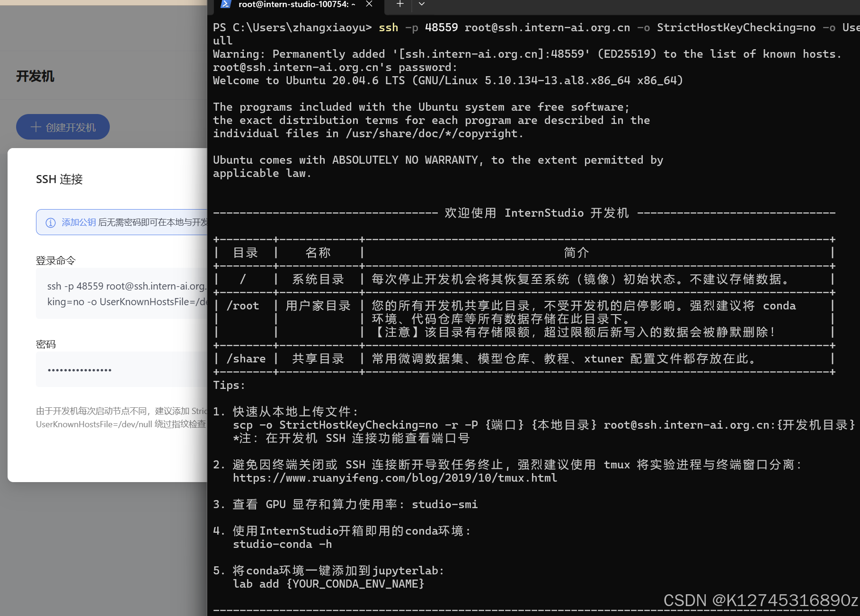This screenshot has height=616, width=860.
Task: Click the tmux tutorial URL in terminal
Action: tap(395, 478)
